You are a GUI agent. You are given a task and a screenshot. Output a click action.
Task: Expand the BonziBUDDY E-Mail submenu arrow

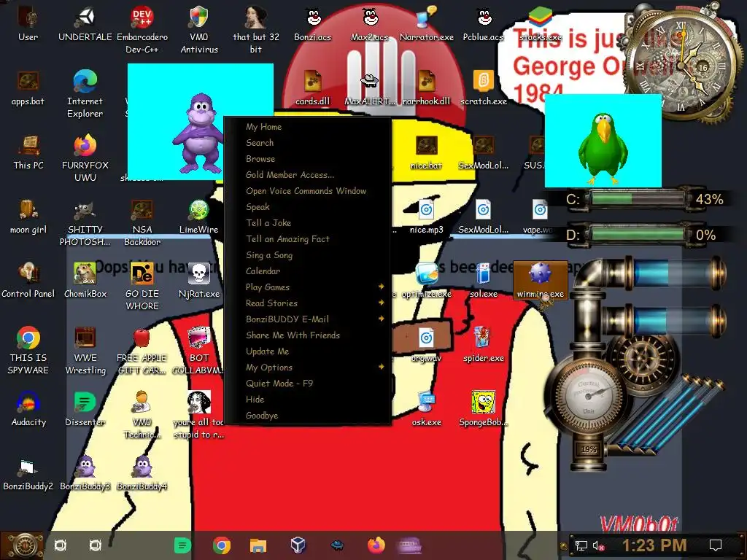click(x=381, y=319)
